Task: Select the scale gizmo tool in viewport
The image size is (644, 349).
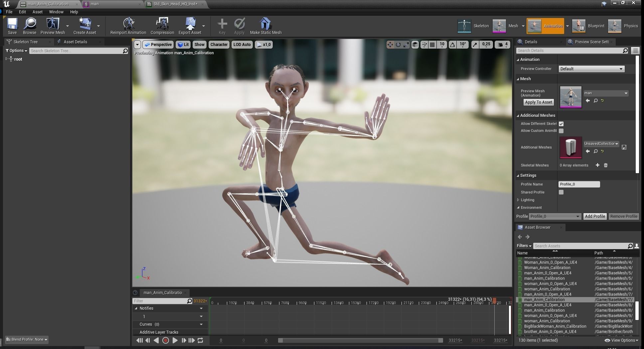Action: pos(406,45)
